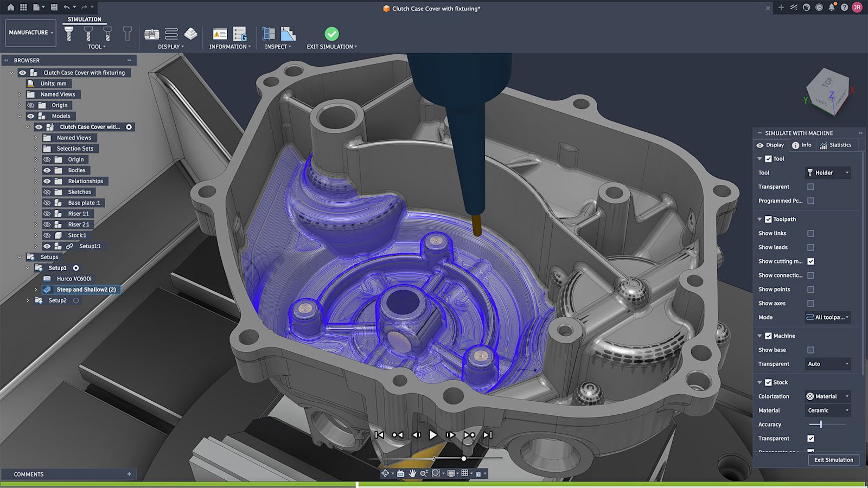Click the stock display cube icon
The image size is (868, 488).
pyautogui.click(x=191, y=34)
